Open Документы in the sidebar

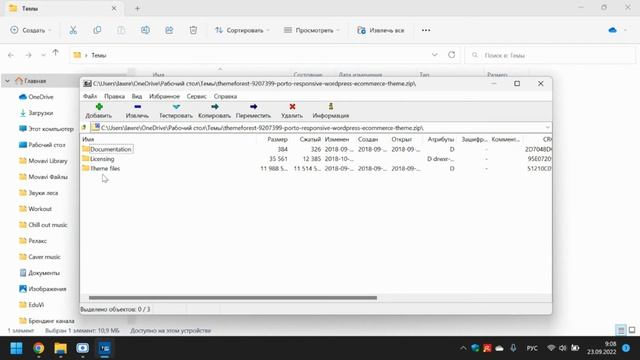(x=40, y=273)
